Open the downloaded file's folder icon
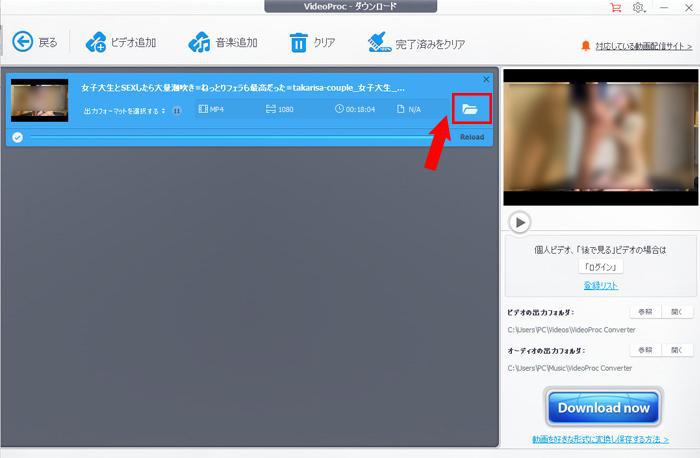Image resolution: width=700 pixels, height=458 pixels. tap(471, 108)
